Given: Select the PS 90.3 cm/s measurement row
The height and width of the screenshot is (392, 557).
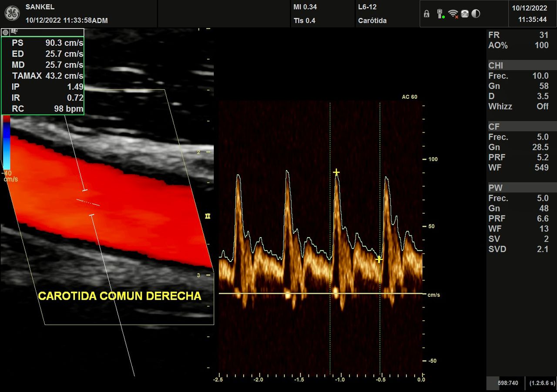Looking at the screenshot, I should pos(43,43).
